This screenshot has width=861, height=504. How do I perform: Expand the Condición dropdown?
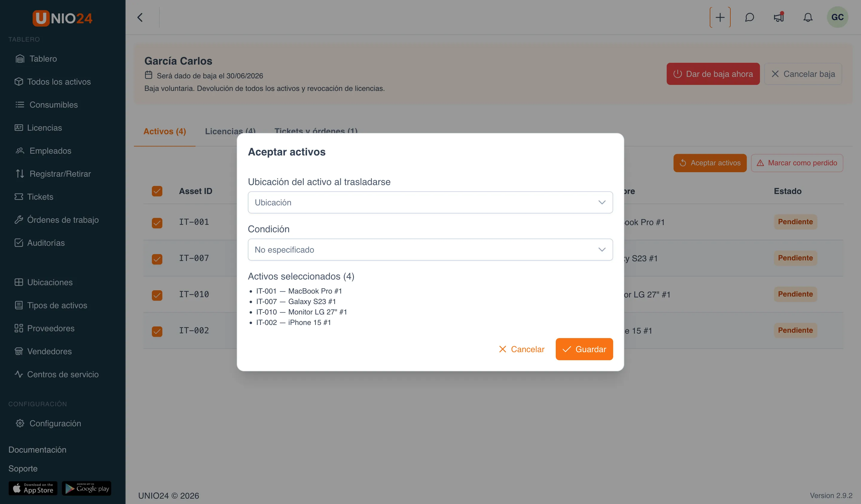coord(430,250)
